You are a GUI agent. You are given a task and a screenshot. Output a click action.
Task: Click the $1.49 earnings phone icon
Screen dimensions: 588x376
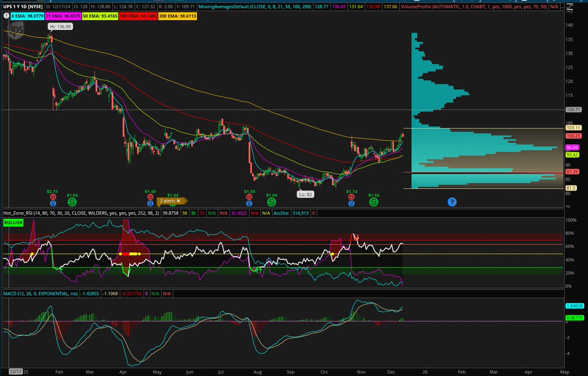[150, 196]
